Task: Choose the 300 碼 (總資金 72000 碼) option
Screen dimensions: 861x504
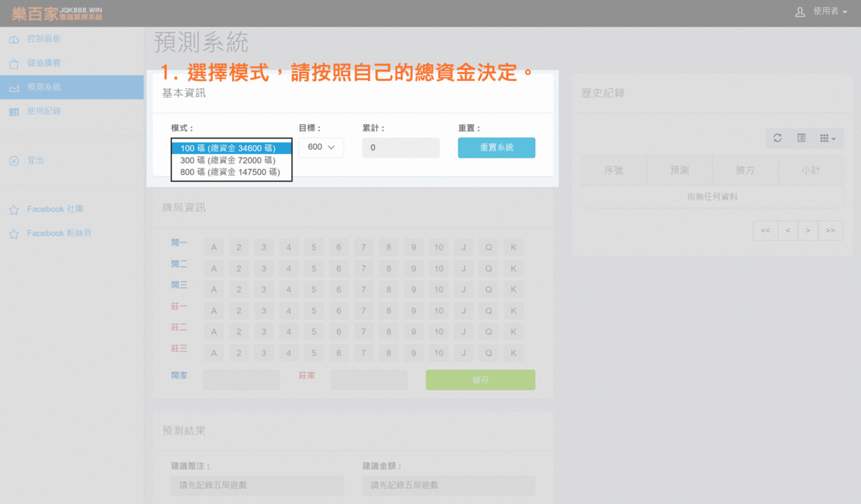Action: pos(231,160)
